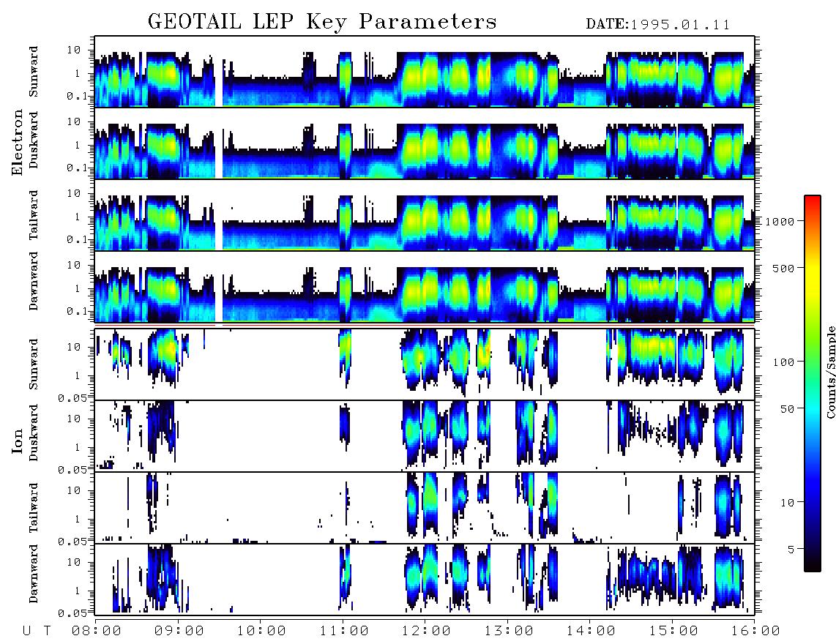Click the 15:00 time tick label

pyautogui.click(x=673, y=631)
